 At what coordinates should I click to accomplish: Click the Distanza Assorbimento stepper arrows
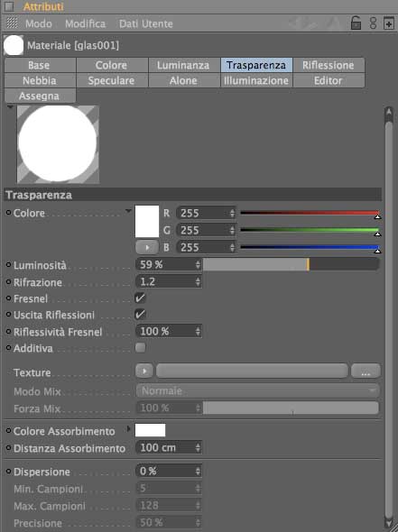[198, 448]
